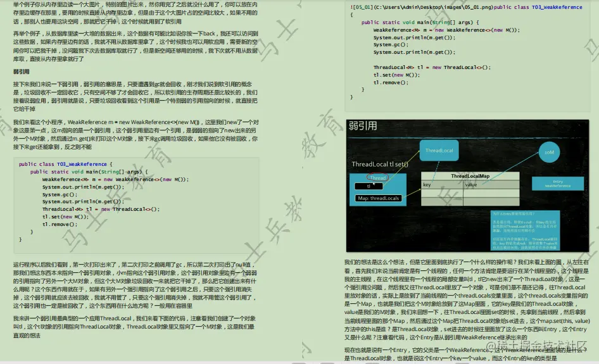599x364 pixels.
Task: Click paragraph starting 现在也就是说有一个Entry
Action: (x=465, y=354)
